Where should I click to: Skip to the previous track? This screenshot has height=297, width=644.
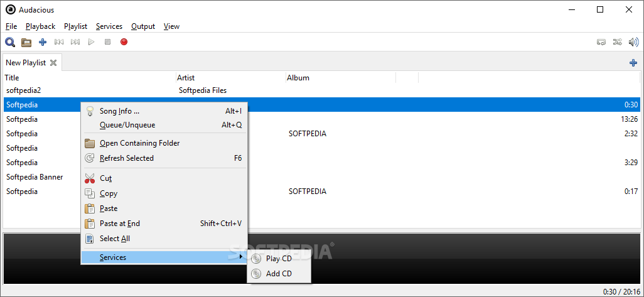[x=59, y=42]
